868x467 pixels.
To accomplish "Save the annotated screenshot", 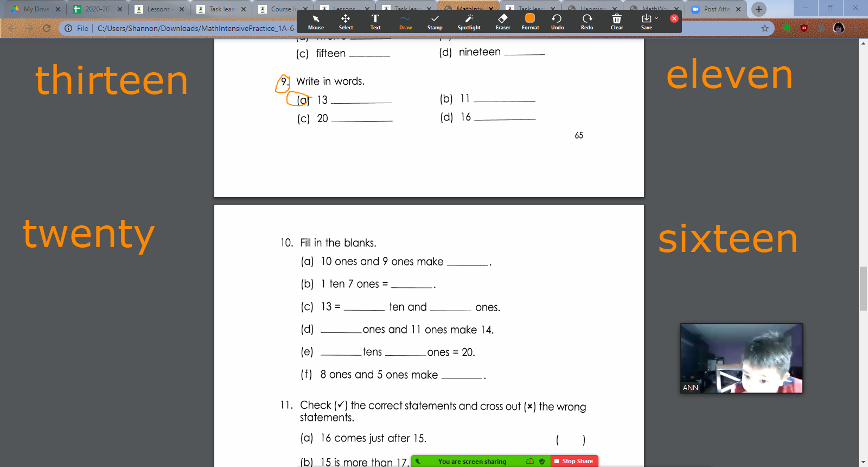I will (646, 22).
